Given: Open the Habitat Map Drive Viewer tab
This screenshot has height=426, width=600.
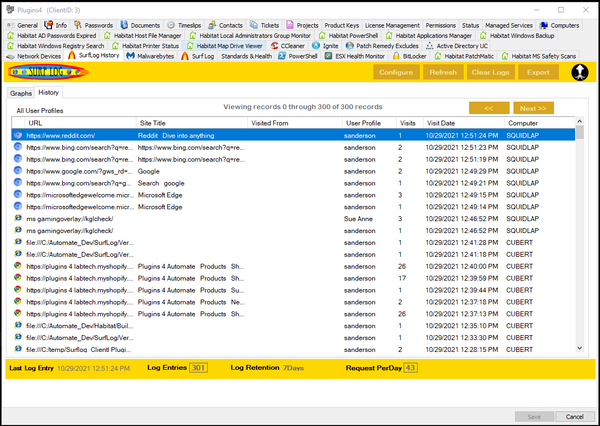Looking at the screenshot, I should [x=226, y=46].
